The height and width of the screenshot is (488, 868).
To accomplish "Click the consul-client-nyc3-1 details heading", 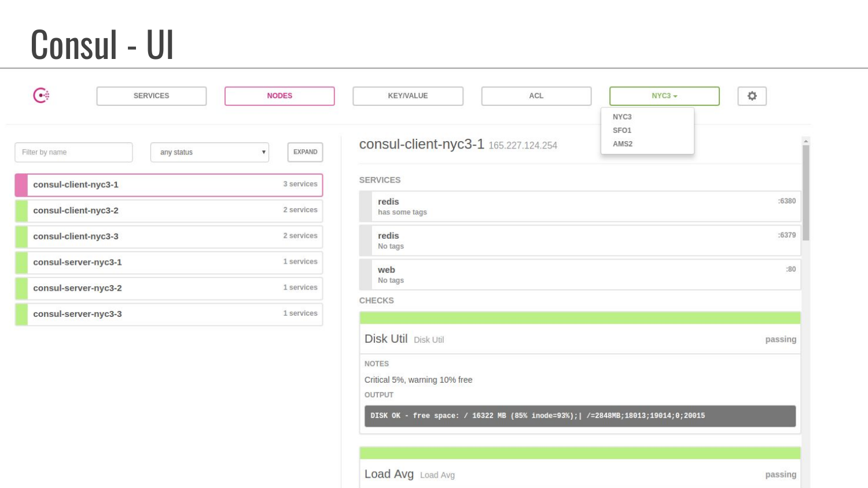I will pyautogui.click(x=421, y=145).
